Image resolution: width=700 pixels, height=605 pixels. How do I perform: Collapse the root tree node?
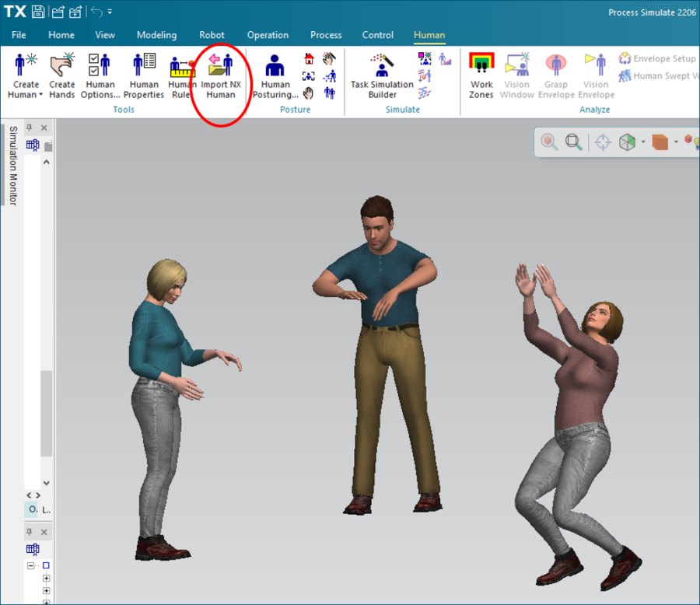[x=31, y=565]
